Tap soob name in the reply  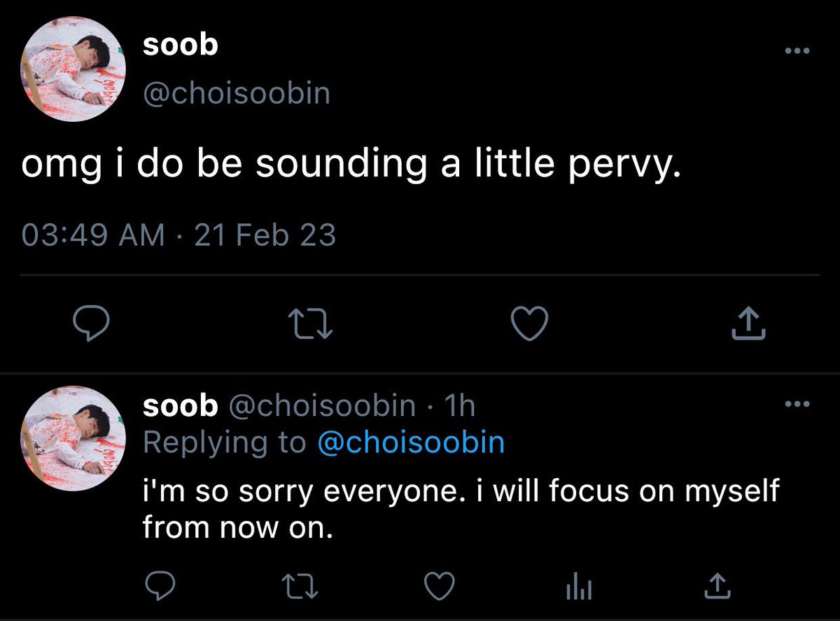click(x=180, y=405)
